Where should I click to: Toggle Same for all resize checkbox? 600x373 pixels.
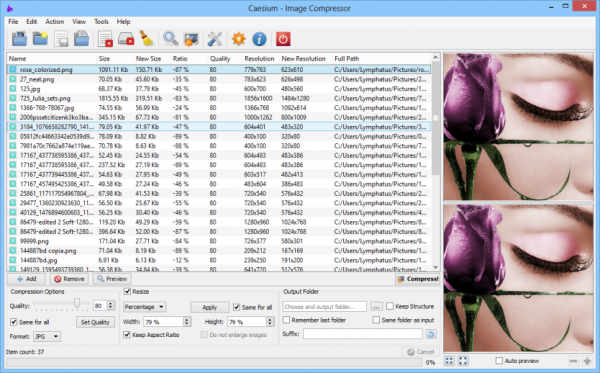coord(236,307)
